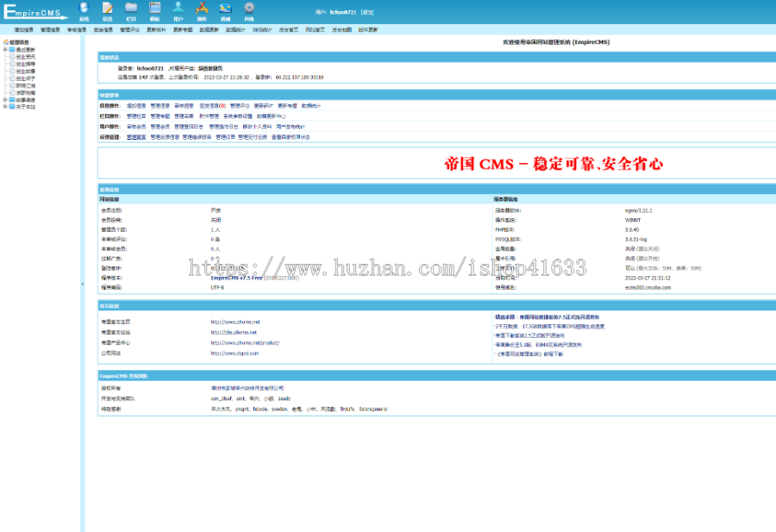
Task: Click the nginx/1.21.1 server software value
Action: [x=638, y=211]
